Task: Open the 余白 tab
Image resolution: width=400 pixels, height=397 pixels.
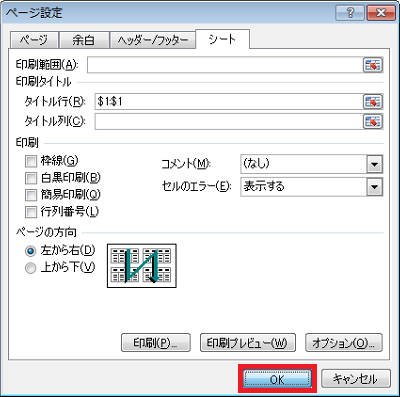Action: click(84, 40)
